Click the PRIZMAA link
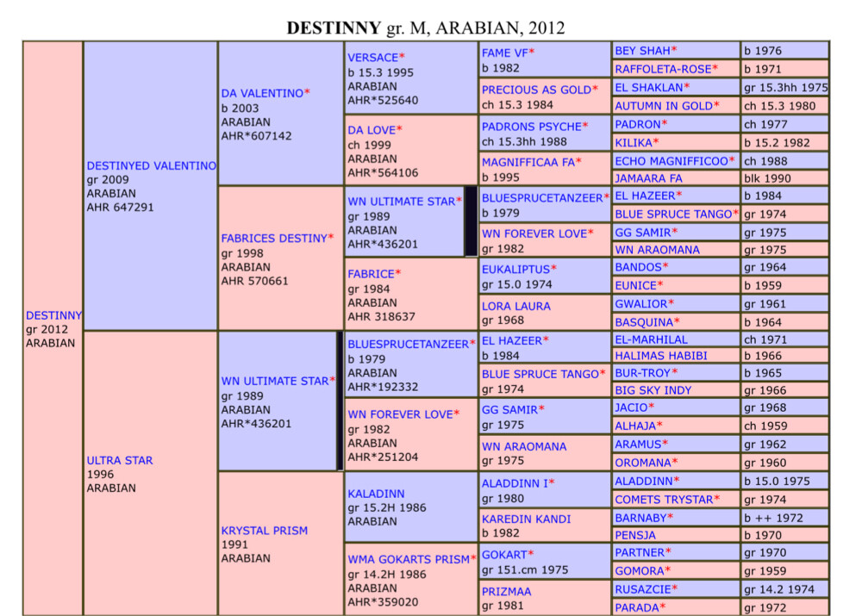 click(506, 591)
